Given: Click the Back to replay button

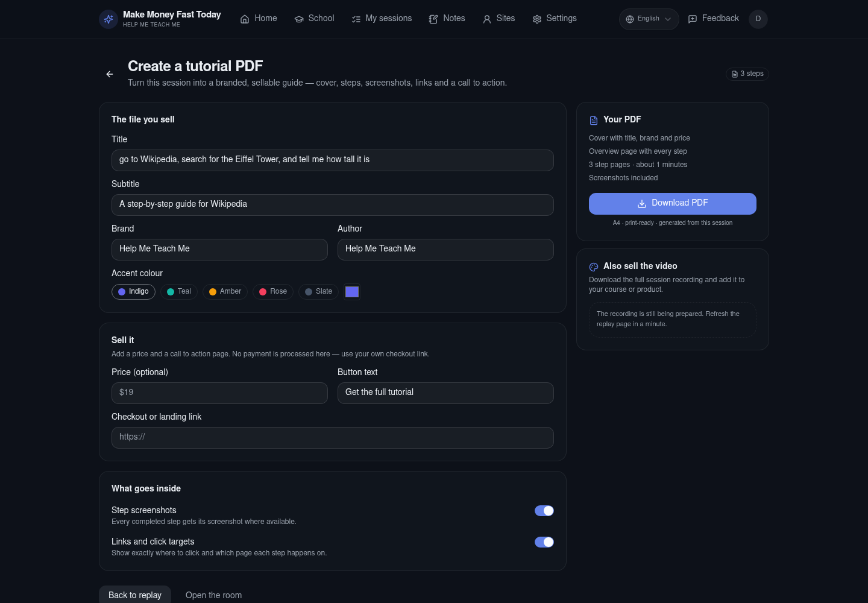Looking at the screenshot, I should [135, 595].
